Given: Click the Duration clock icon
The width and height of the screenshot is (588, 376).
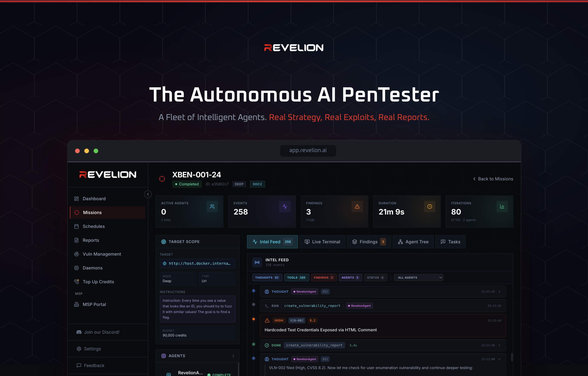Looking at the screenshot, I should point(429,207).
